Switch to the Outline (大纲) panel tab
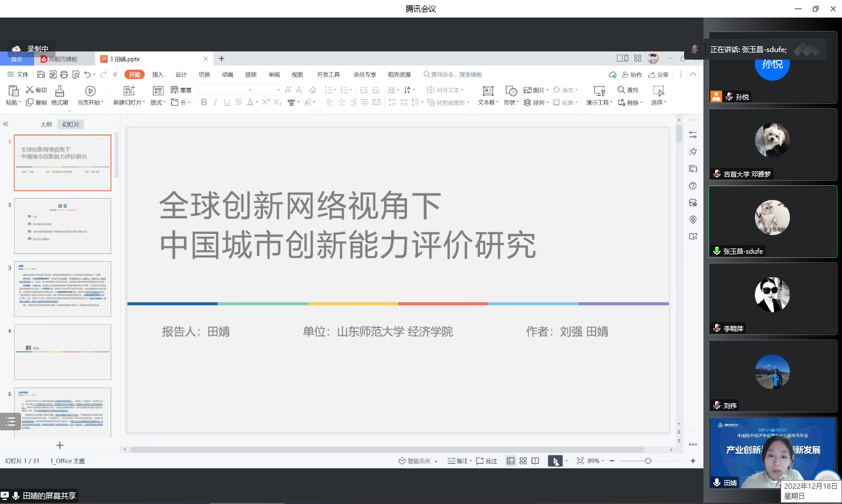The height and width of the screenshot is (504, 842). pyautogui.click(x=46, y=125)
